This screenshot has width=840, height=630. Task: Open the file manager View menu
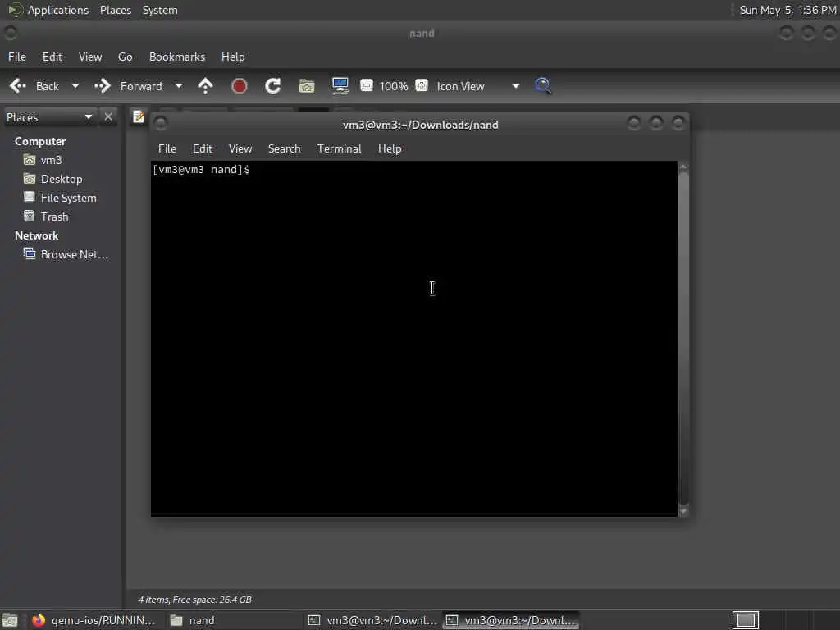coord(90,57)
